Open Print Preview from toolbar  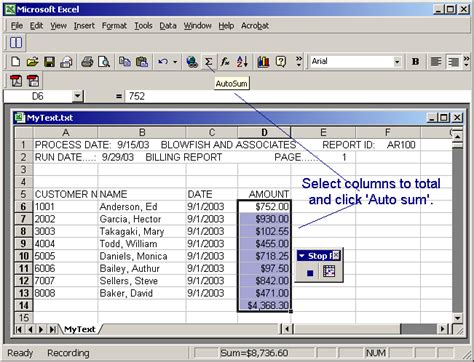click(104, 62)
